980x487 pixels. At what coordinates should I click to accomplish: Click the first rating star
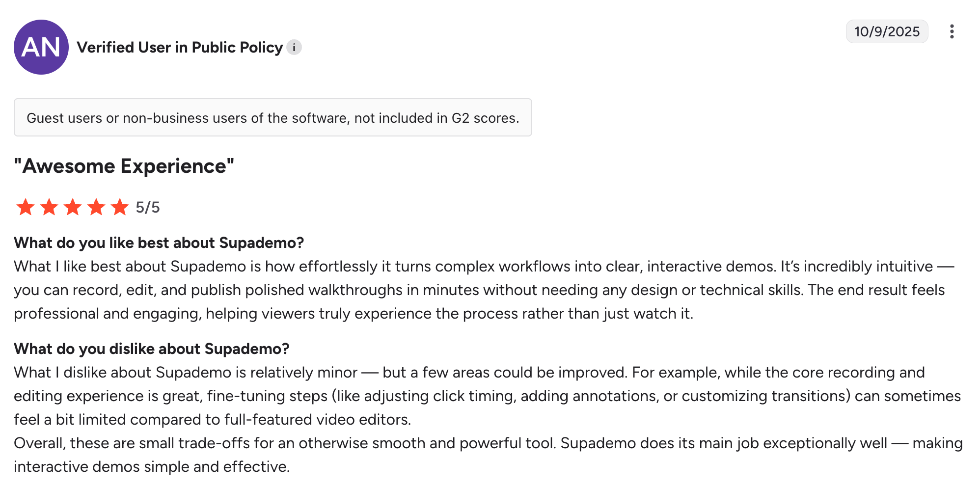[26, 207]
